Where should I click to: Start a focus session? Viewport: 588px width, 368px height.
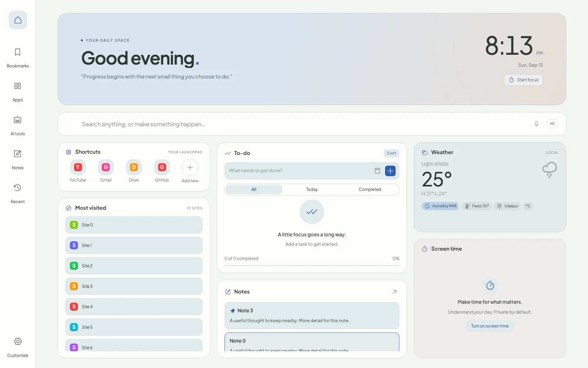(x=523, y=80)
